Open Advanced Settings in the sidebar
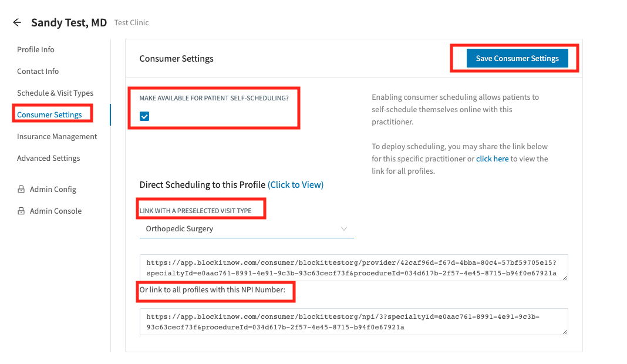Image resolution: width=627 pixels, height=364 pixels. click(48, 158)
